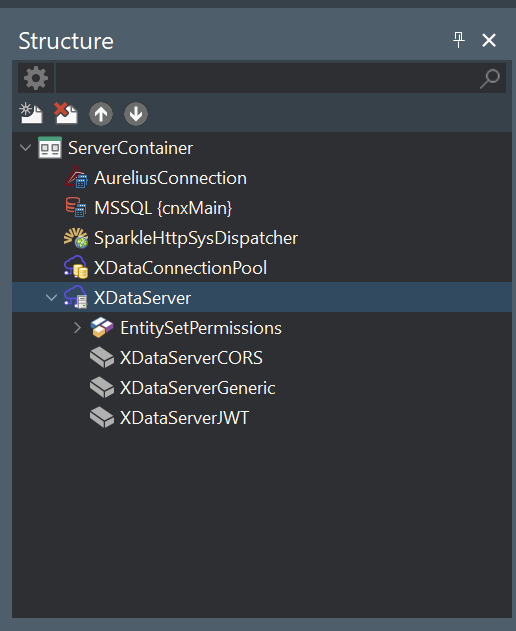Open the Structure panel settings gear
Viewport: 516px width, 631px height.
(x=36, y=78)
